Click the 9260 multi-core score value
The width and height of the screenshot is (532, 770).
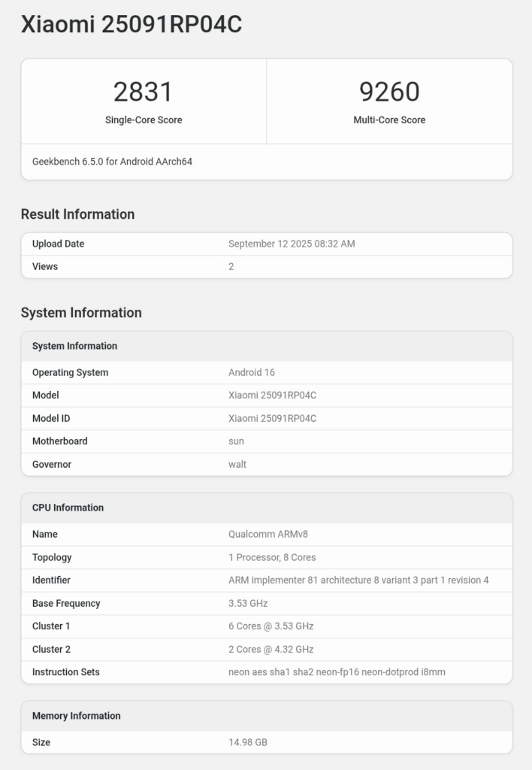pyautogui.click(x=389, y=92)
